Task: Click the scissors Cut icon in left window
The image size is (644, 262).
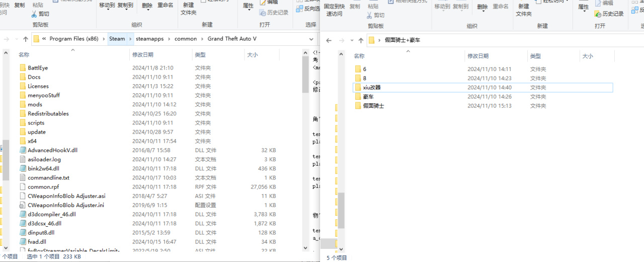Action: (34, 14)
